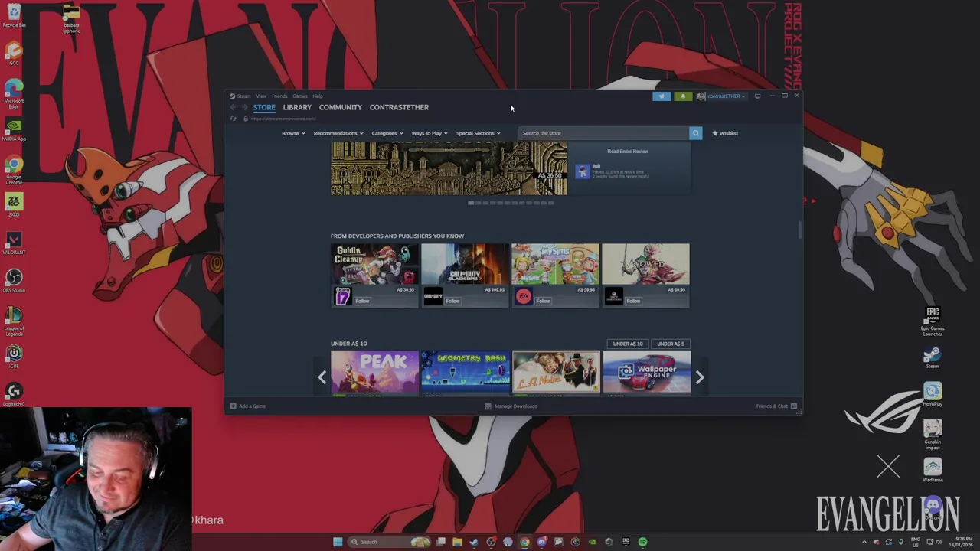The width and height of the screenshot is (980, 551).
Task: Click the Steam store page scrollbar thumb
Action: [x=799, y=230]
